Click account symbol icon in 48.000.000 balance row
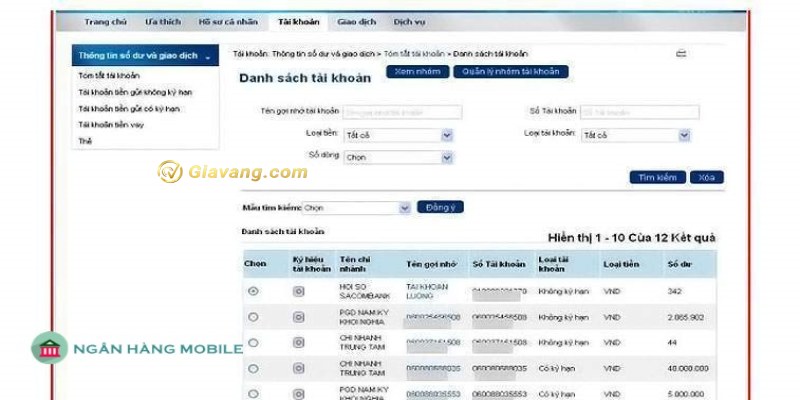The width and height of the screenshot is (800, 400). pyautogui.click(x=298, y=368)
